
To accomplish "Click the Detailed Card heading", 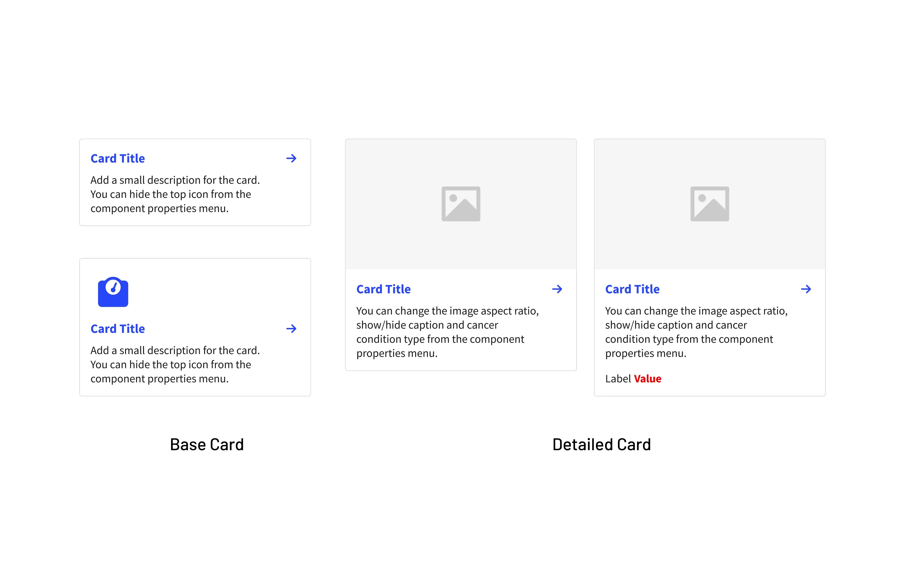I will pyautogui.click(x=601, y=444).
